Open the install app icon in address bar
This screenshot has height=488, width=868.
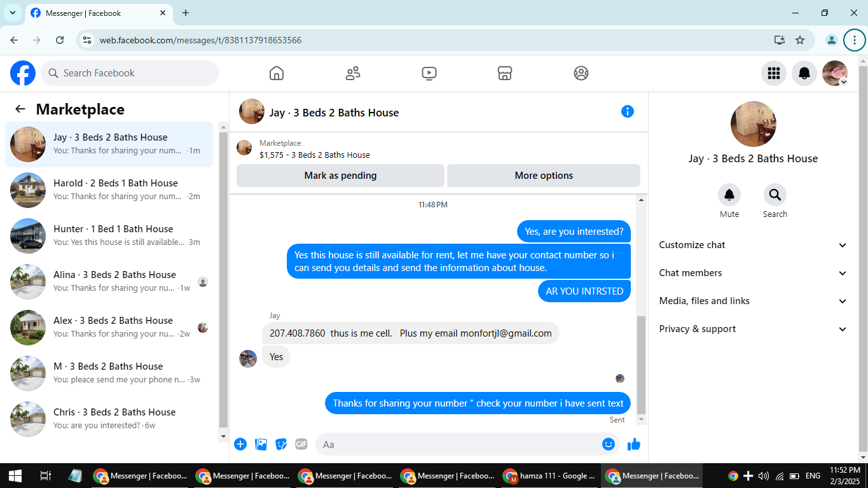(780, 40)
